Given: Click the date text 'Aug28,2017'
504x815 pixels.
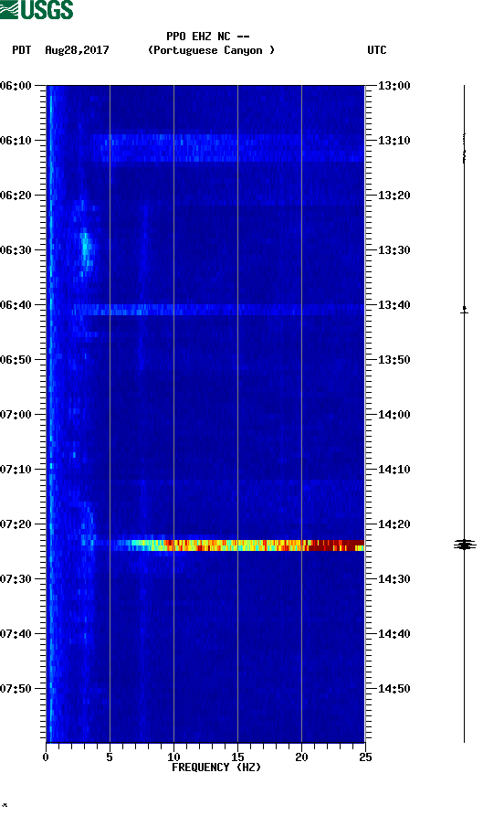Looking at the screenshot, I should [x=77, y=50].
